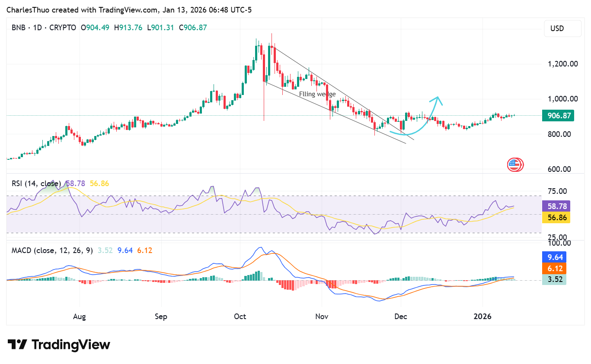This screenshot has height=364, width=591.
Task: Select the BNB ticker symbol
Action: pos(18,27)
